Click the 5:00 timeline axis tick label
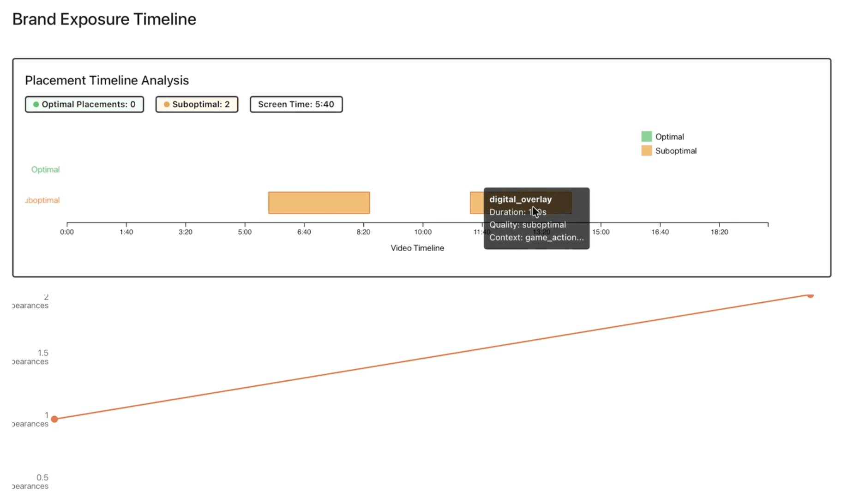The width and height of the screenshot is (842, 504). coord(245,232)
